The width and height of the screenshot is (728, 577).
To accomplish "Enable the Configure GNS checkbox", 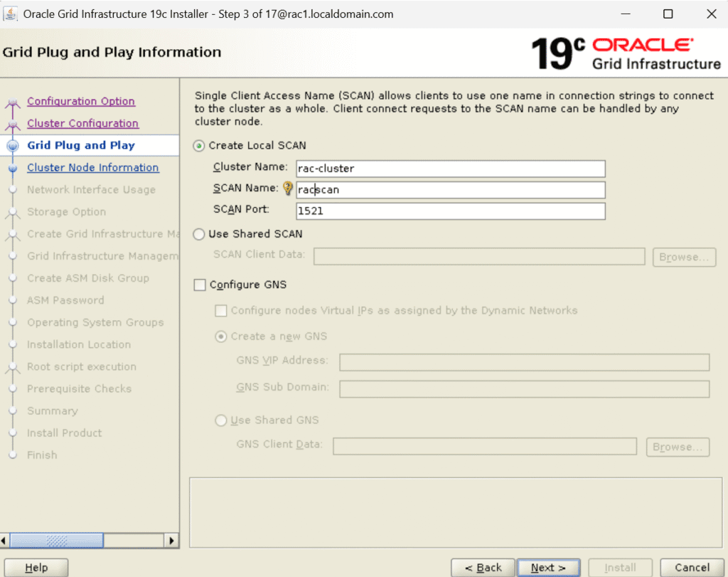I will 200,285.
